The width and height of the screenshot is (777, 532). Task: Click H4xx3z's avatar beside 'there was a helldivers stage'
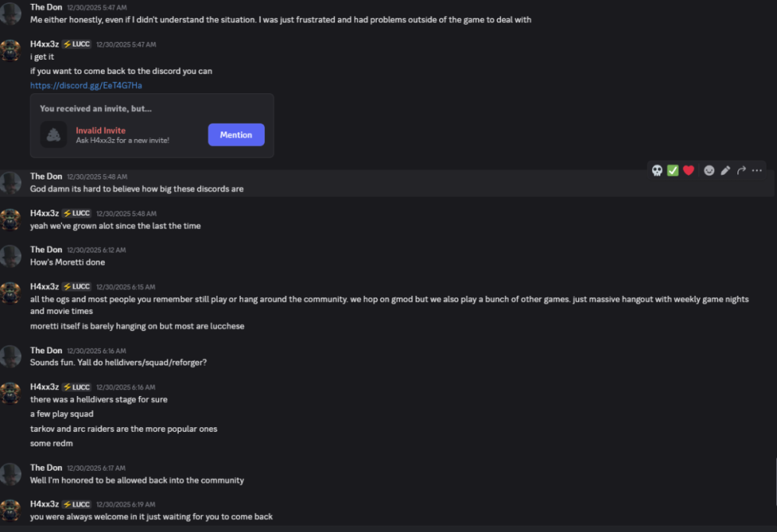coord(11,393)
